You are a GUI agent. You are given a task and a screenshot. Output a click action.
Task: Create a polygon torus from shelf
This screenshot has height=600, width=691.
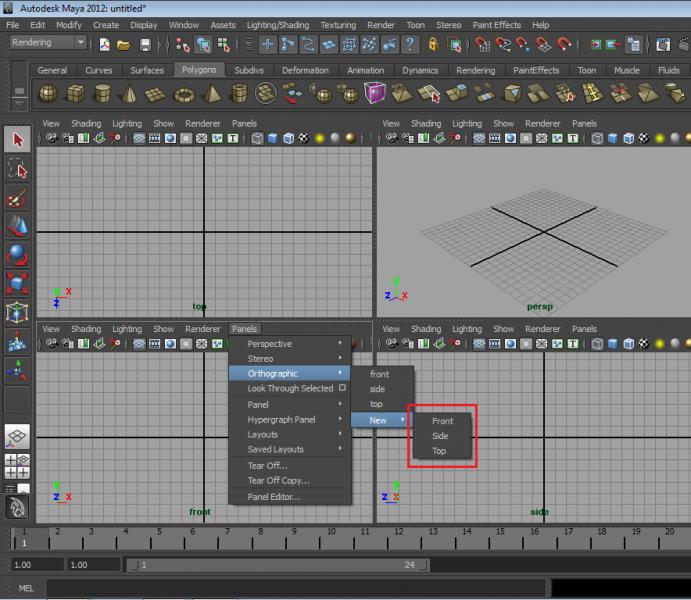tap(184, 94)
